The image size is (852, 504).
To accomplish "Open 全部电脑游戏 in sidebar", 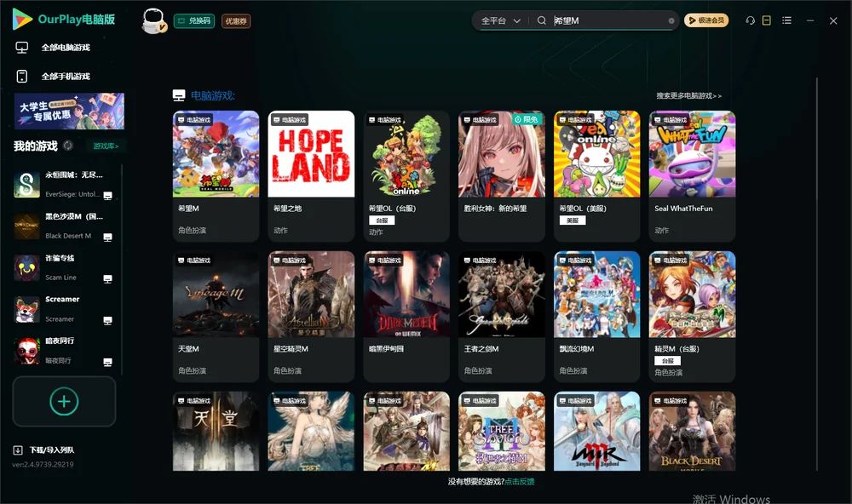I will [66, 48].
